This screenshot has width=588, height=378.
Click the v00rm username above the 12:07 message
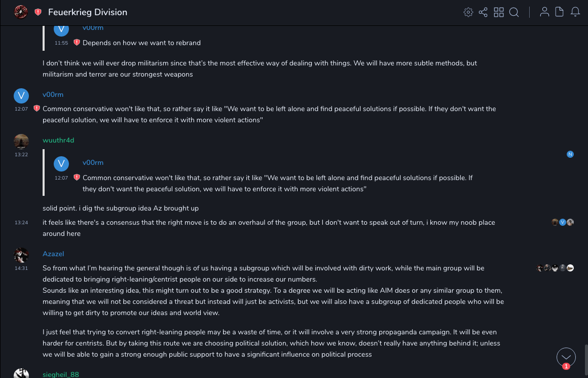pyautogui.click(x=53, y=94)
